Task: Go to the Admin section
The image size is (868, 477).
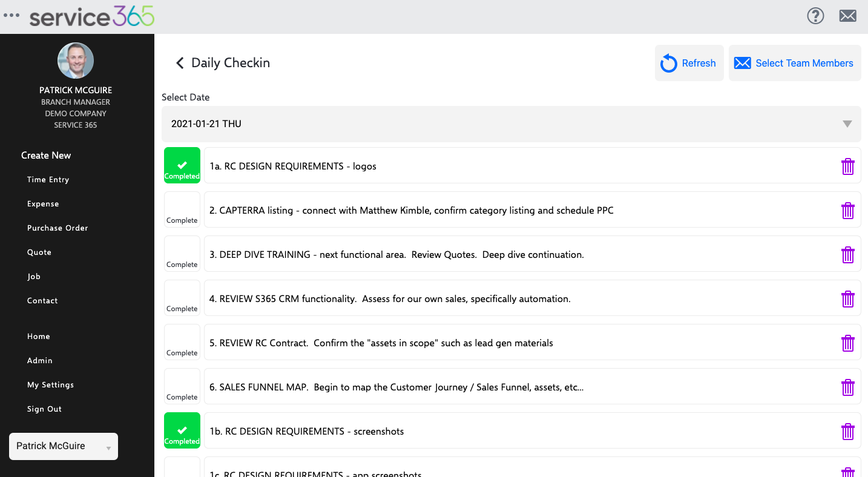Action: coord(39,360)
